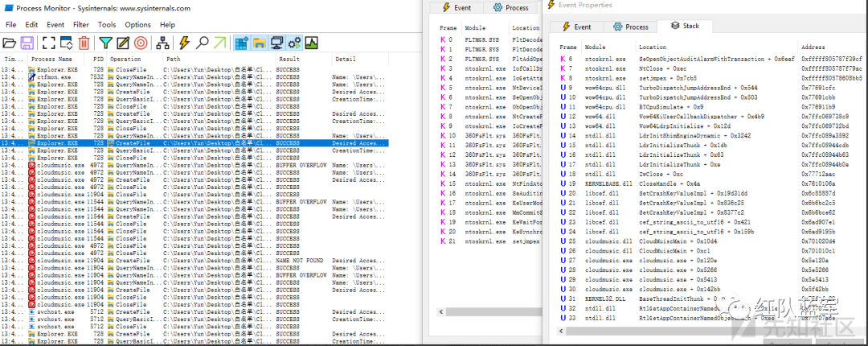
Task: Select frame 21 ntoskrnl.exe setjmpex in background stack
Action: point(488,241)
